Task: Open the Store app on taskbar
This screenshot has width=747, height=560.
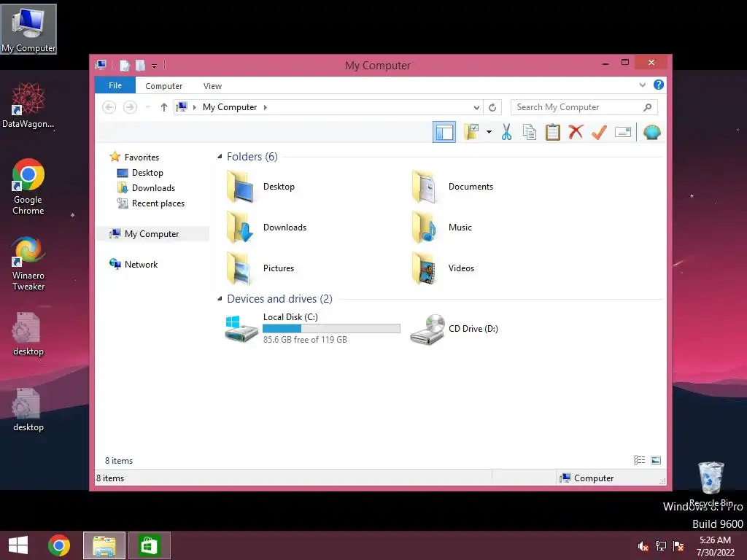Action: pyautogui.click(x=149, y=545)
